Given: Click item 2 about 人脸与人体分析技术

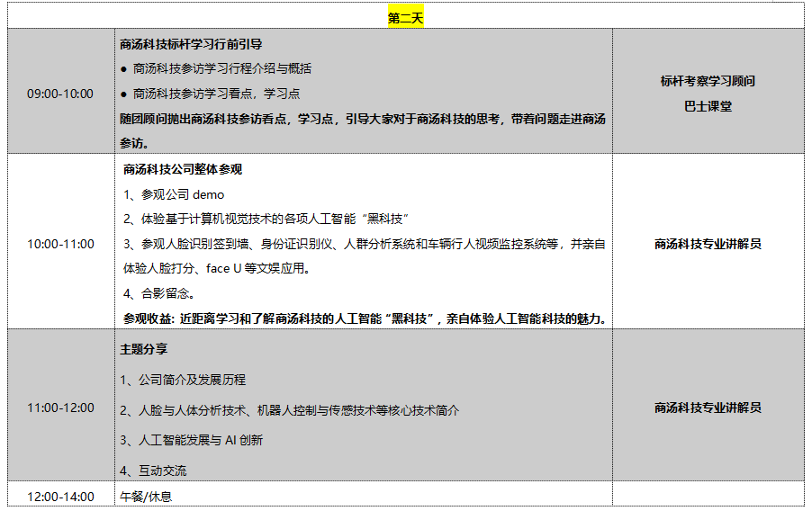Looking at the screenshot, I should 290,410.
